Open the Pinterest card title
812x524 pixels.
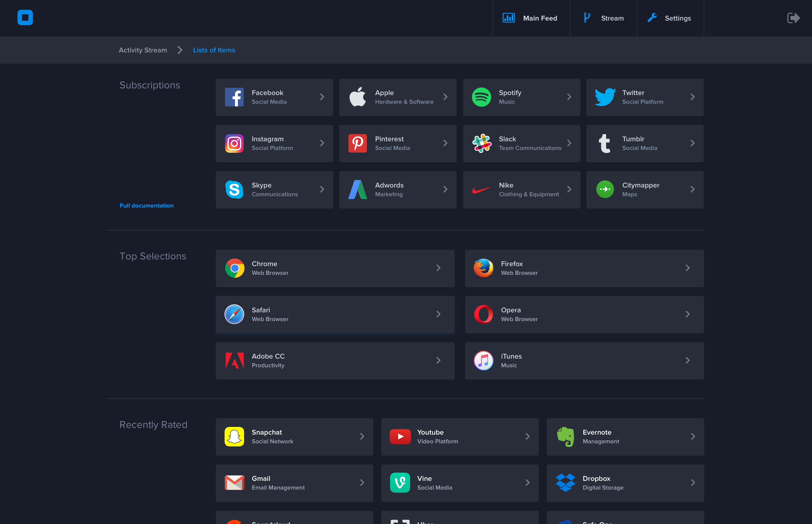(389, 139)
